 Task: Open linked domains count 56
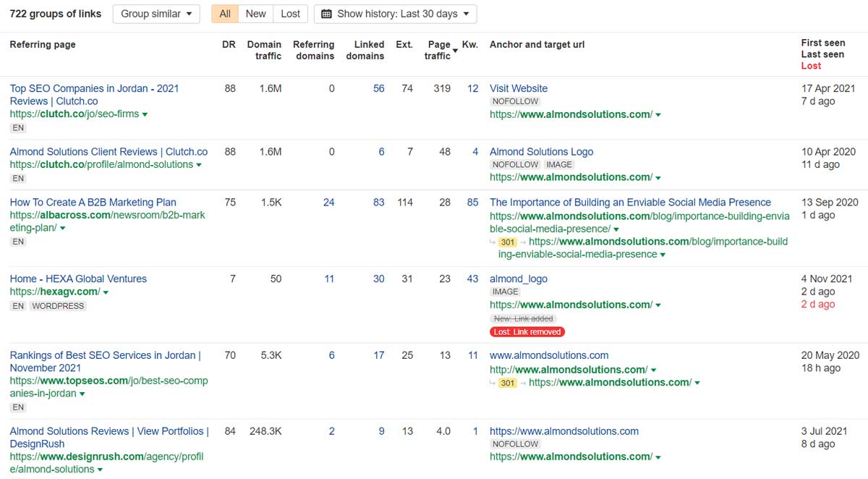(x=378, y=88)
